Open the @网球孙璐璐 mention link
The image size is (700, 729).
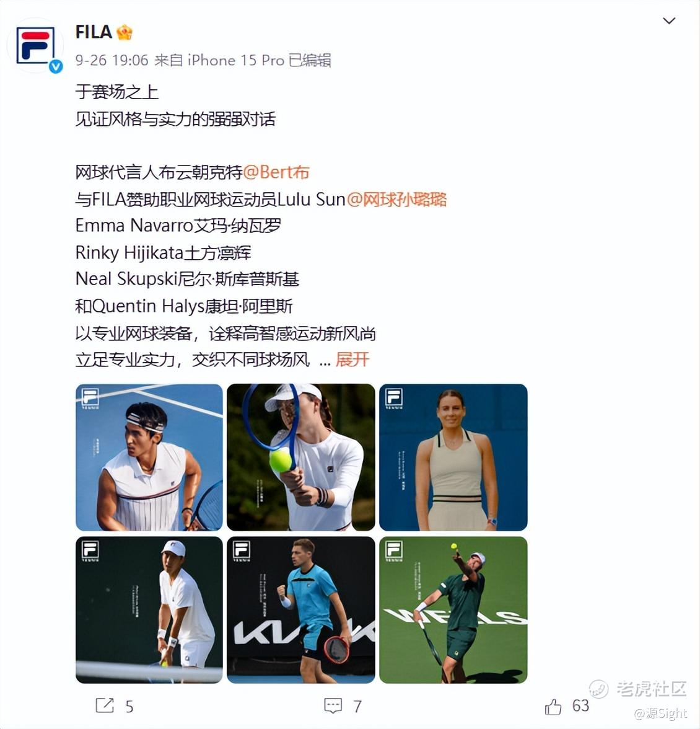396,199
